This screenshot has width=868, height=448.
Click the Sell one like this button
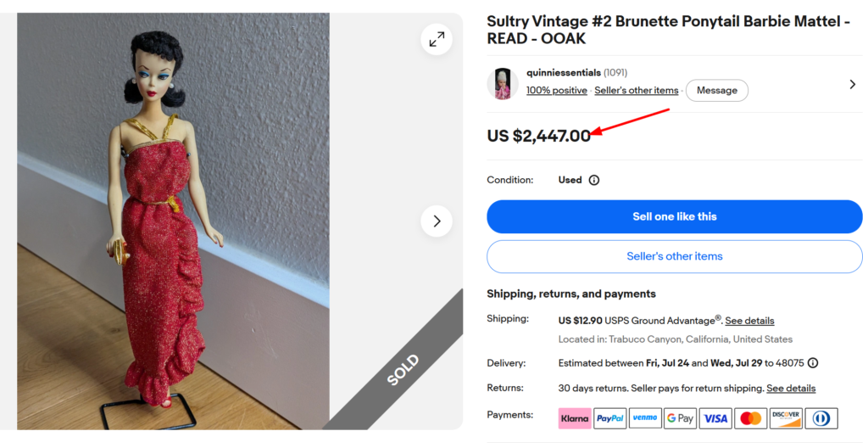point(674,217)
